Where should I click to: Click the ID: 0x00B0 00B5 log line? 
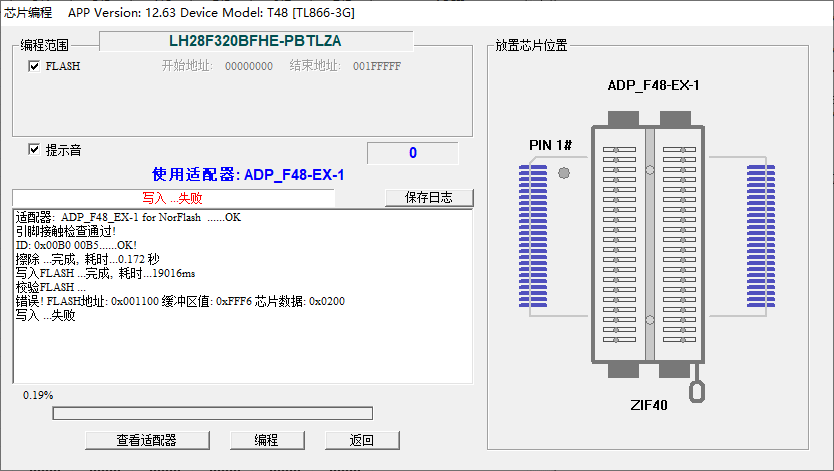(76, 245)
